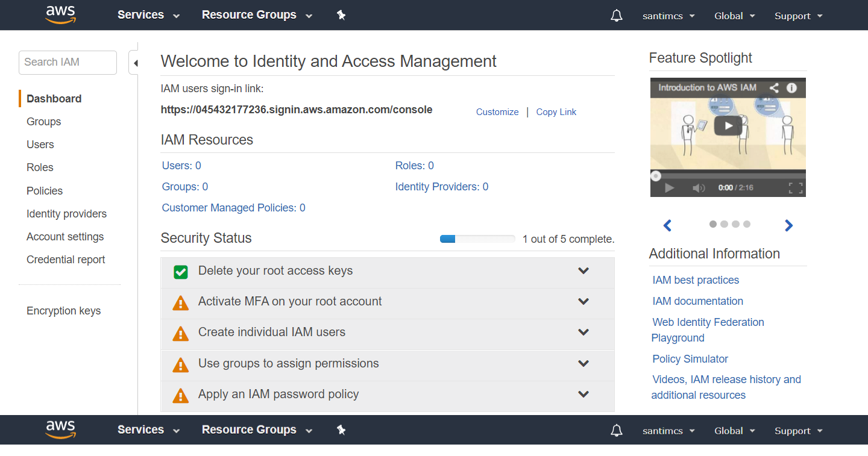Viewport: 868px width, 456px height.
Task: Click the AWS logo in bottom bar
Action: point(61,430)
